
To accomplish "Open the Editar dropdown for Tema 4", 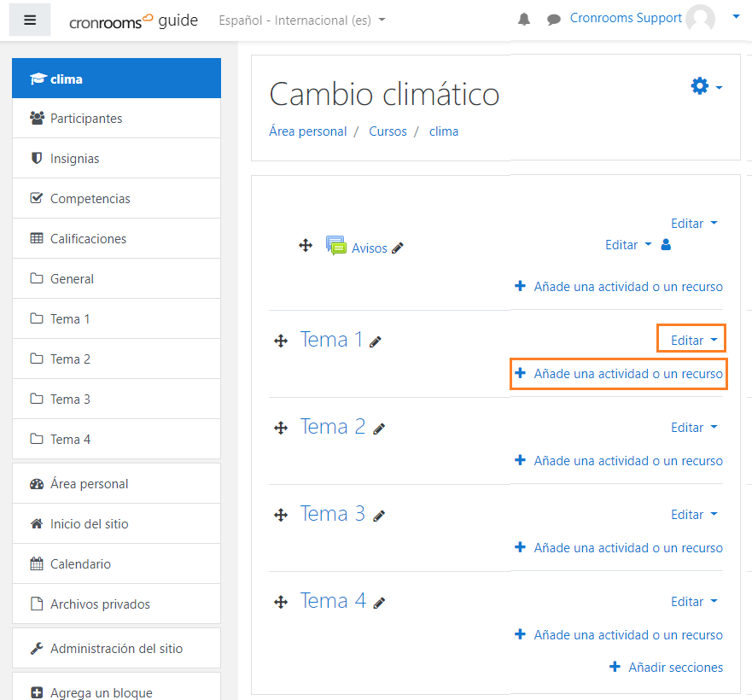I will 694,602.
